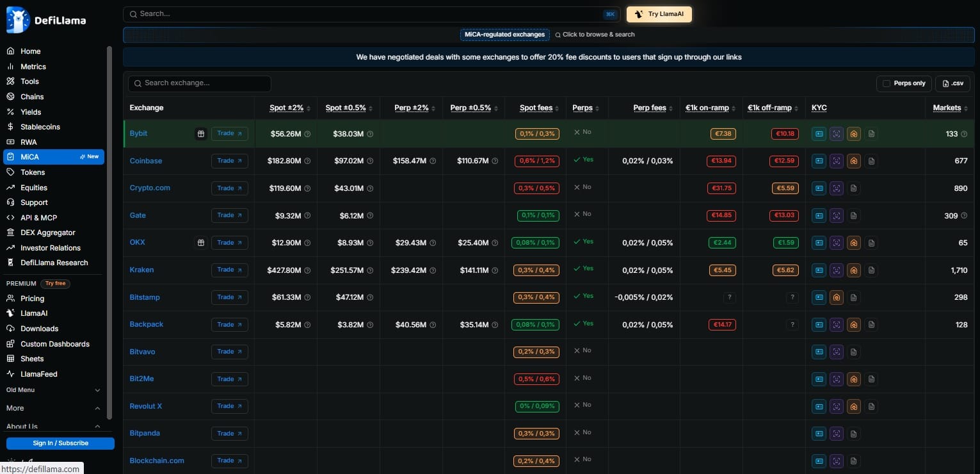Viewport: 980px width, 474px height.
Task: Click the DefiLlama logo
Action: point(46,20)
